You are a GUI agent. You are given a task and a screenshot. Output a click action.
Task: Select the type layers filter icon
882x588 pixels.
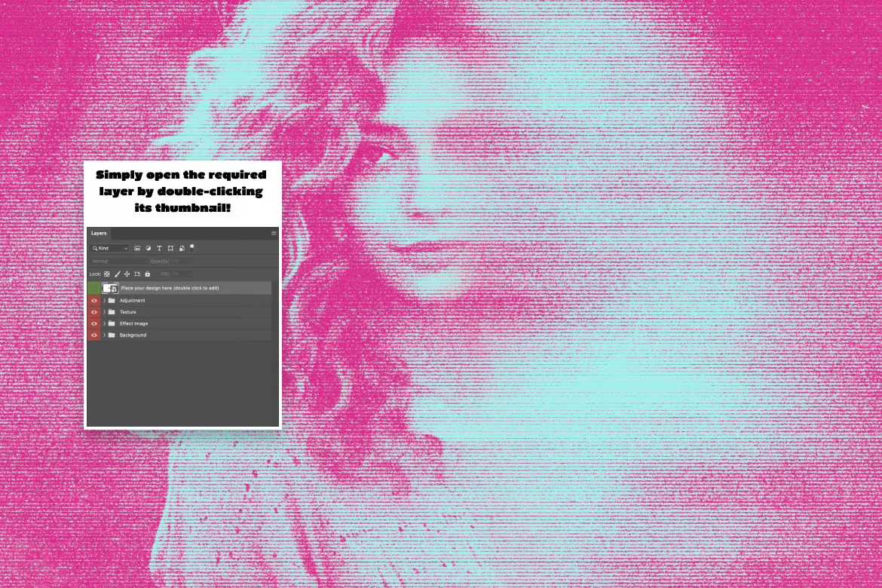[159, 248]
